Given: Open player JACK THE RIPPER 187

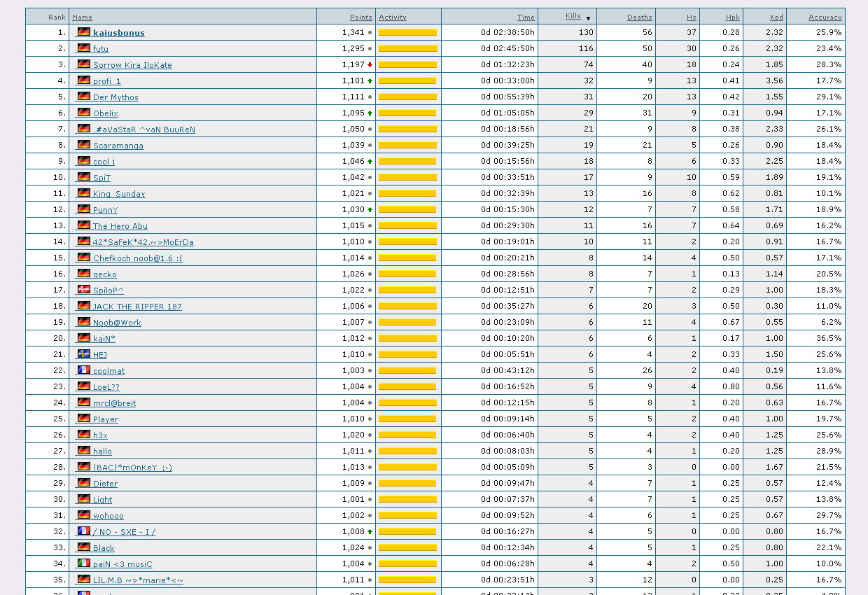Looking at the screenshot, I should click(x=136, y=307).
